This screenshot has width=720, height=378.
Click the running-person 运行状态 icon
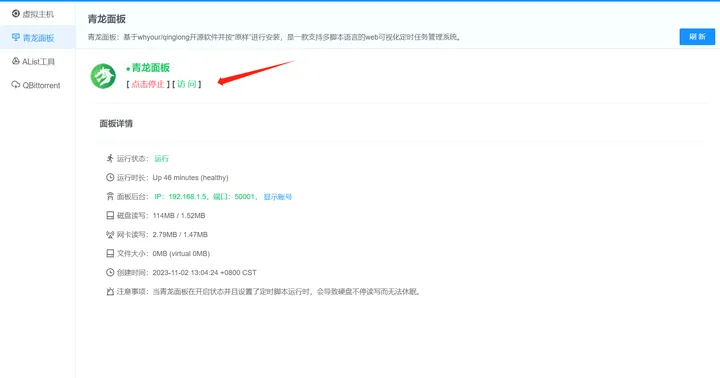pyautogui.click(x=110, y=158)
